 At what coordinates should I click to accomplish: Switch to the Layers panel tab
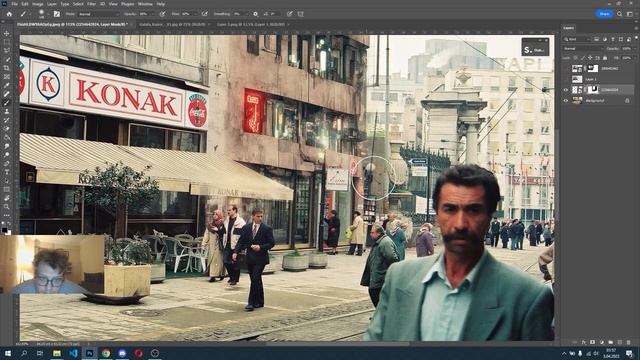coord(569,28)
